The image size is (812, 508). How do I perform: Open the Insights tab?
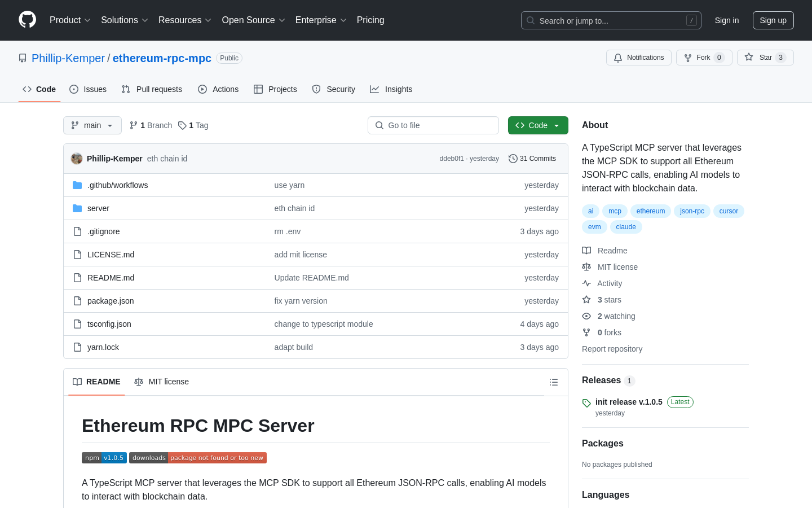point(391,89)
